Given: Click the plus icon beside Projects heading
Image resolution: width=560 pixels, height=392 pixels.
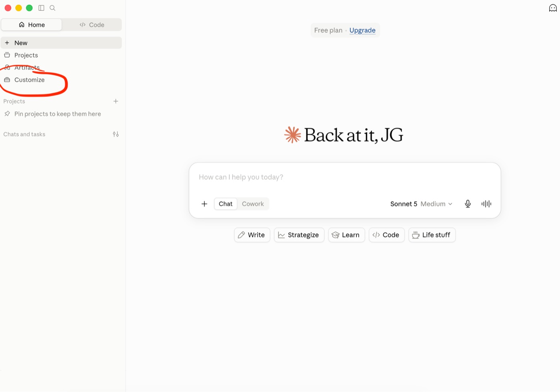Looking at the screenshot, I should [x=116, y=101].
